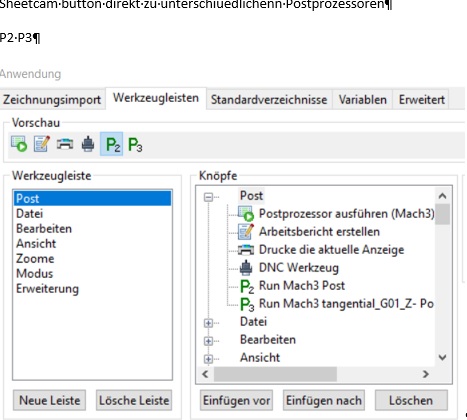Select Run Mach3 tangential_G01_Z- entry
The height and width of the screenshot is (420, 467).
coord(346,304)
